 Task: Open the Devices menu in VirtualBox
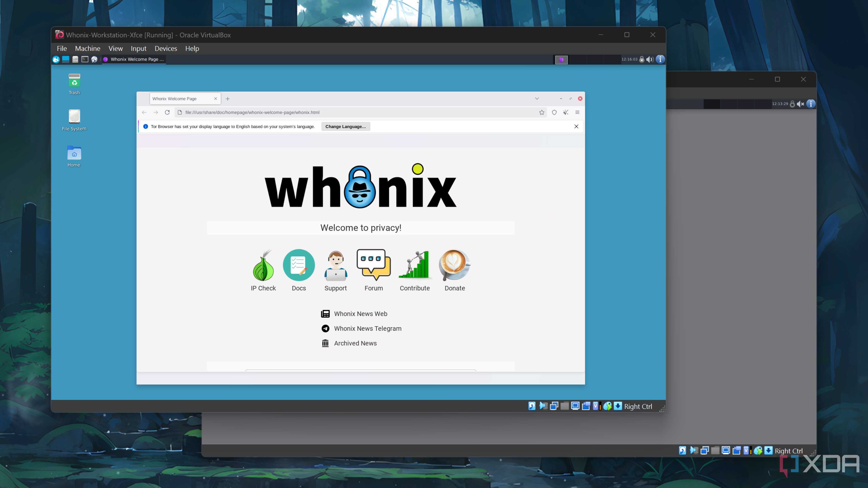coord(166,49)
